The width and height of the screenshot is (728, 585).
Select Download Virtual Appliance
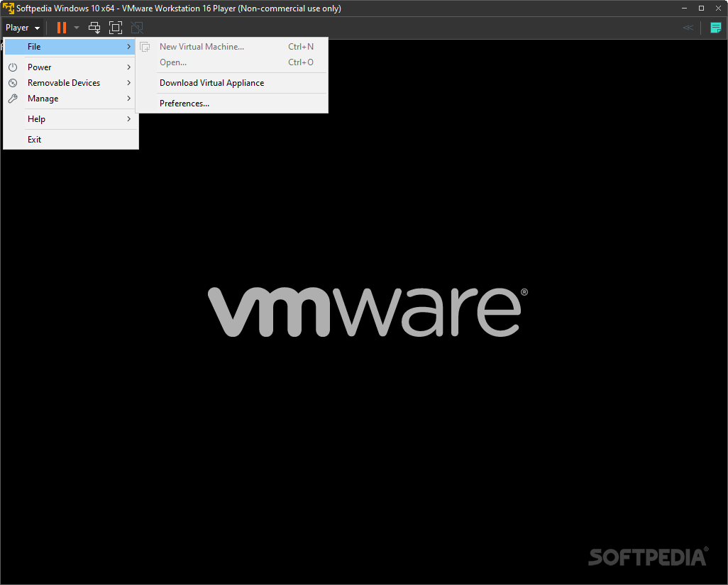point(211,82)
